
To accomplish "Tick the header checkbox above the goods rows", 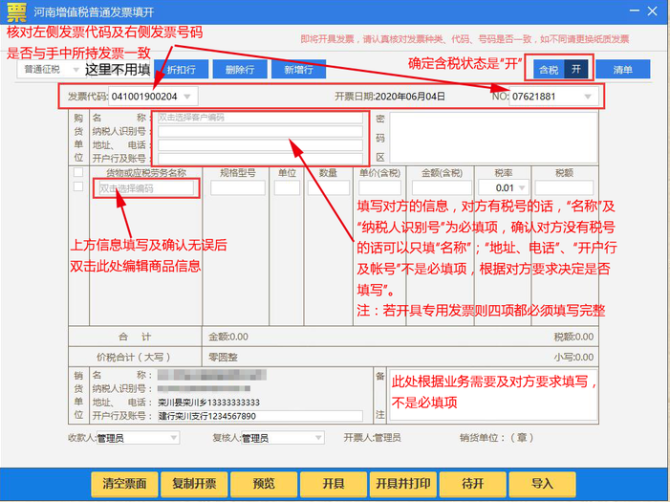I will point(78,172).
